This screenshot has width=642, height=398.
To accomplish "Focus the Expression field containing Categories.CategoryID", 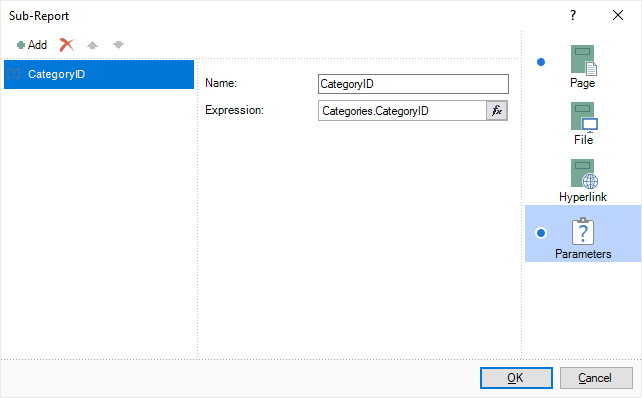I will [x=402, y=111].
